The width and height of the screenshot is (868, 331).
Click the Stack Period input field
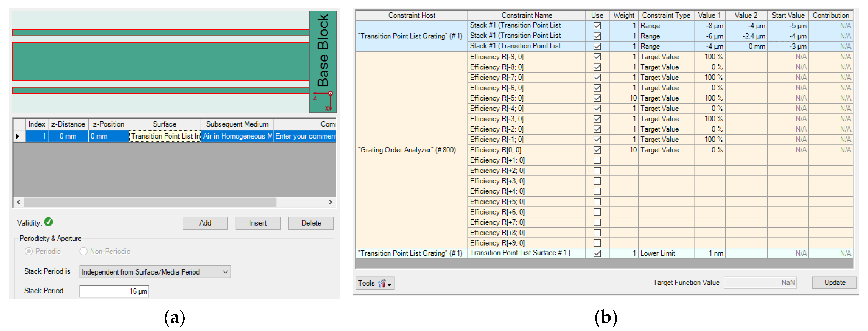(114, 291)
